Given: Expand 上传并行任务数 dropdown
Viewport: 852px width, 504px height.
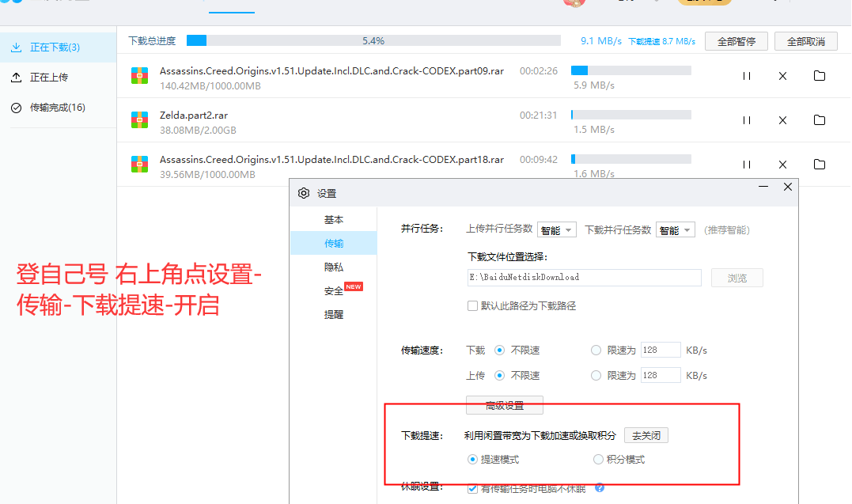Looking at the screenshot, I should [x=556, y=230].
